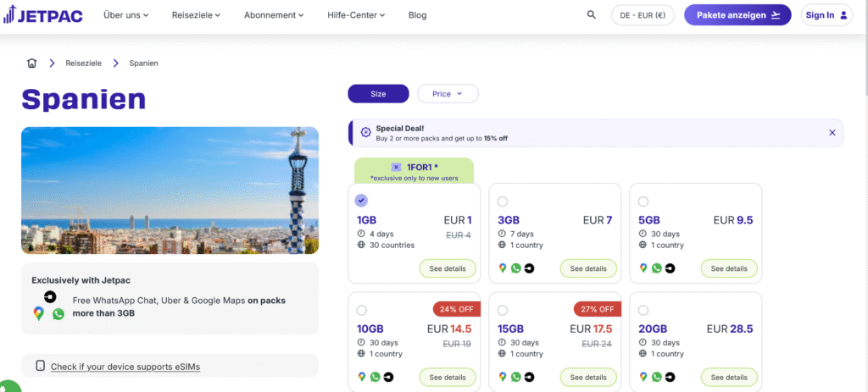Screen dimensions: 868x392
Task: Select the 20GB plan radio button
Action: 643,310
